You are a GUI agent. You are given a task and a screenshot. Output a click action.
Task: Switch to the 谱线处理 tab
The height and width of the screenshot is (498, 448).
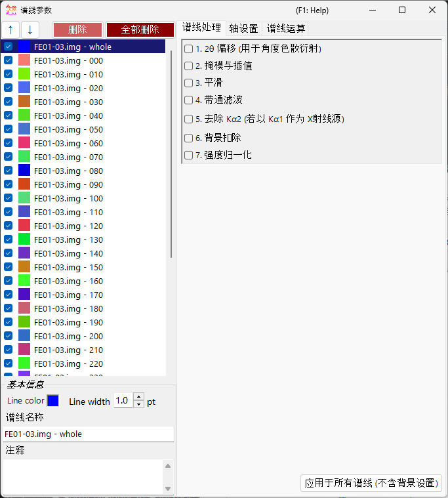coord(201,28)
